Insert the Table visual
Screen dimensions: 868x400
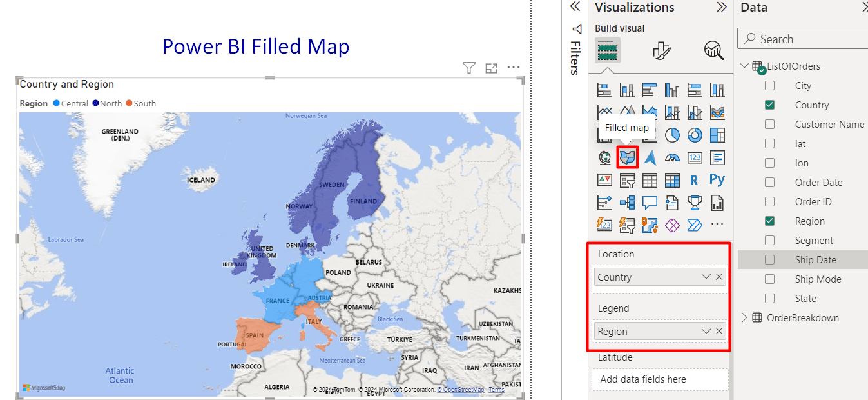[x=650, y=180]
